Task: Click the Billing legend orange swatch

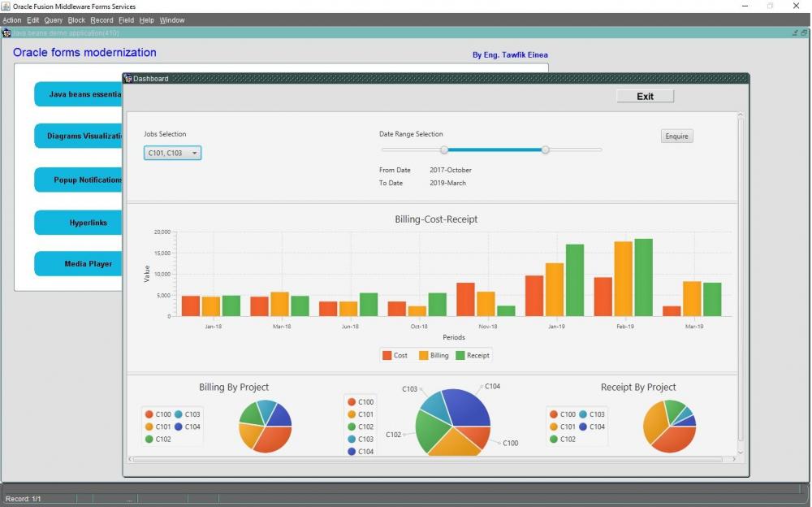Action: click(423, 355)
